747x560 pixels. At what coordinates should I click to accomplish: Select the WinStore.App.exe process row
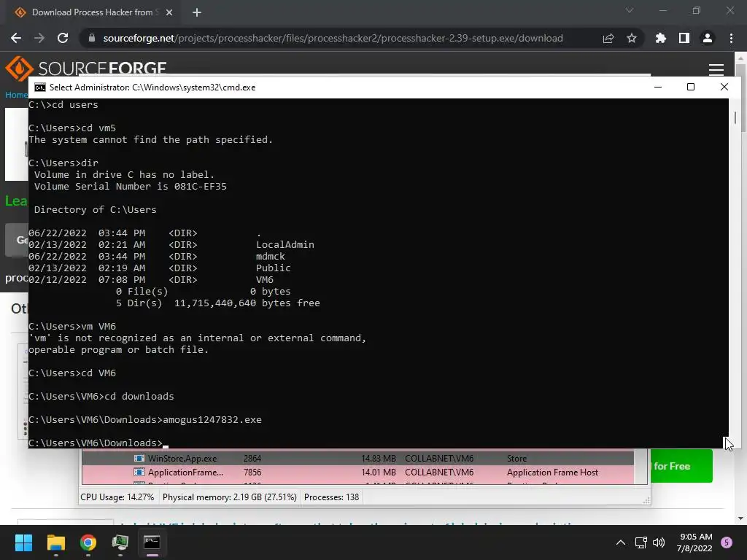pyautogui.click(x=357, y=459)
